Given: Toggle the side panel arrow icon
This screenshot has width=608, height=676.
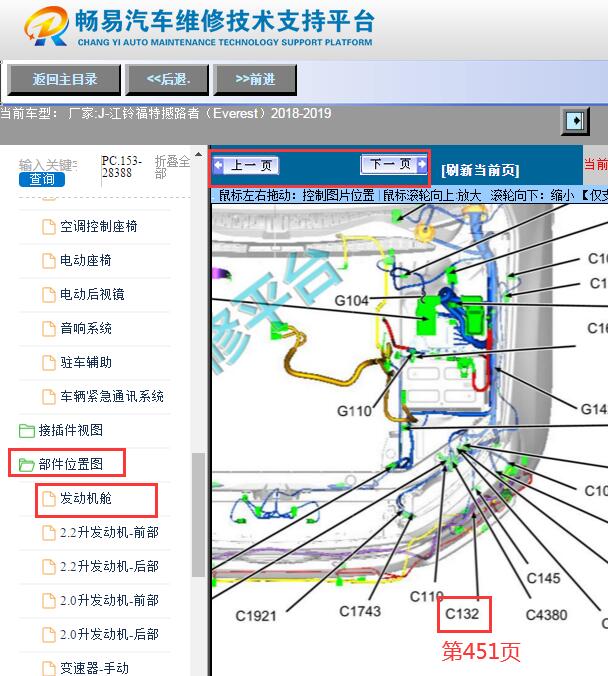Looking at the screenshot, I should click(x=575, y=121).
